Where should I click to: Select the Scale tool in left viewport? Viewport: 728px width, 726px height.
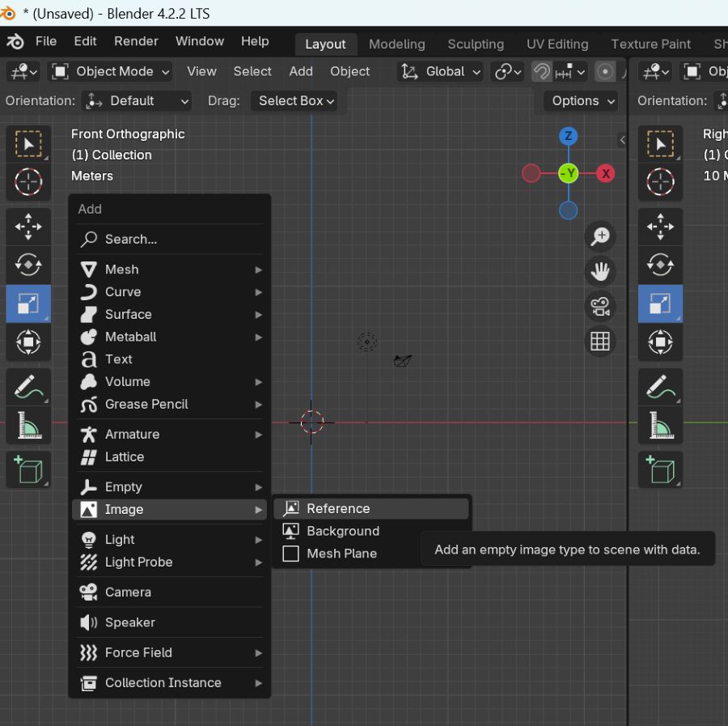(28, 304)
